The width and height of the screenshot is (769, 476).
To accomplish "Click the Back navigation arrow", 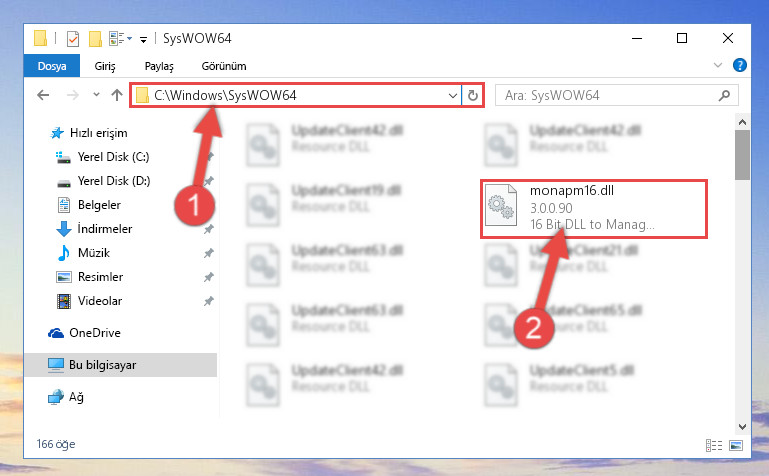I will [43, 95].
